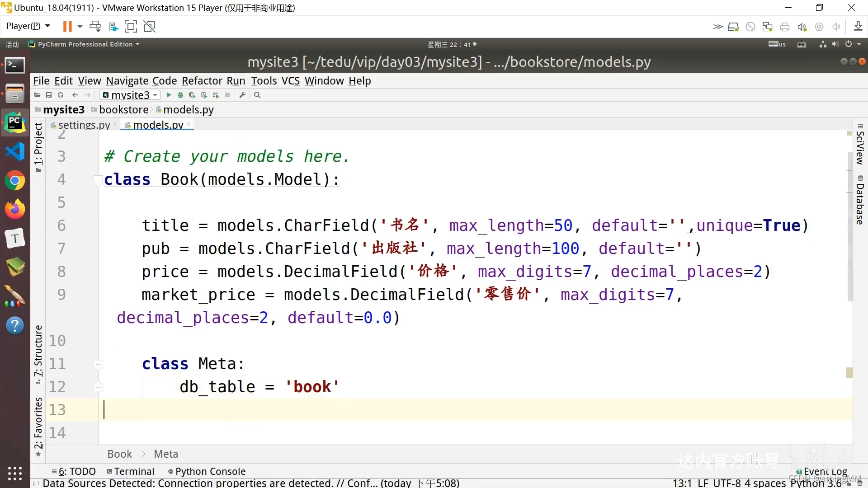This screenshot has height=488, width=868.
Task: Click Save All floppy icon
Action: [49, 95]
